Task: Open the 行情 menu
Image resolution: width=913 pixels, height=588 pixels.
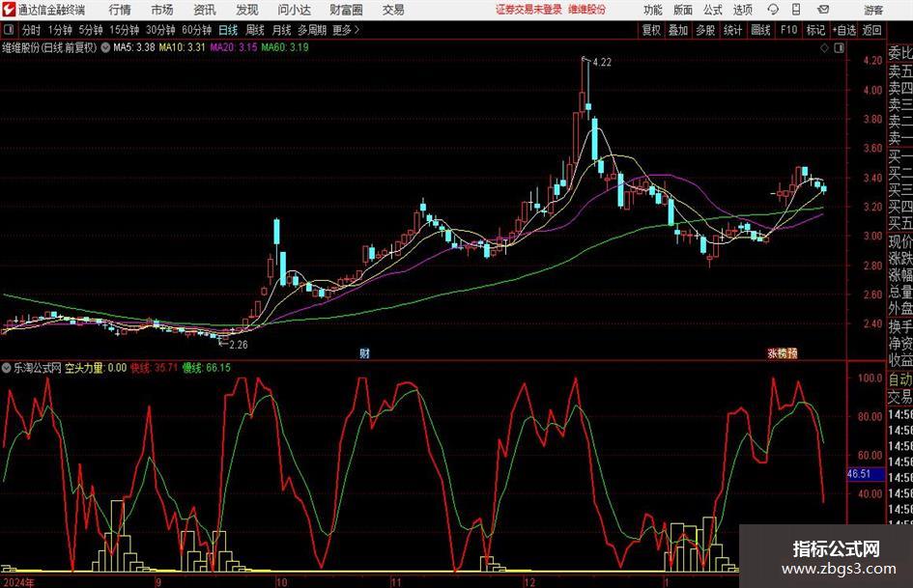Action: point(120,10)
